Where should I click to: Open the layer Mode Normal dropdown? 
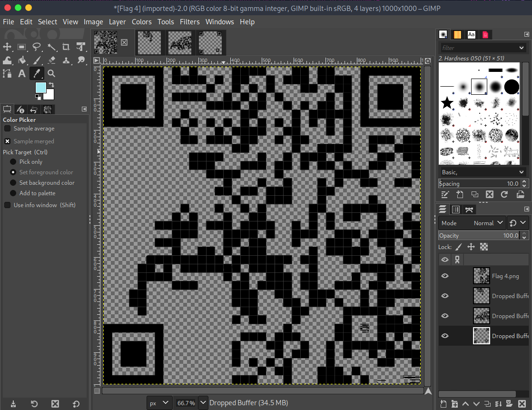pos(472,223)
